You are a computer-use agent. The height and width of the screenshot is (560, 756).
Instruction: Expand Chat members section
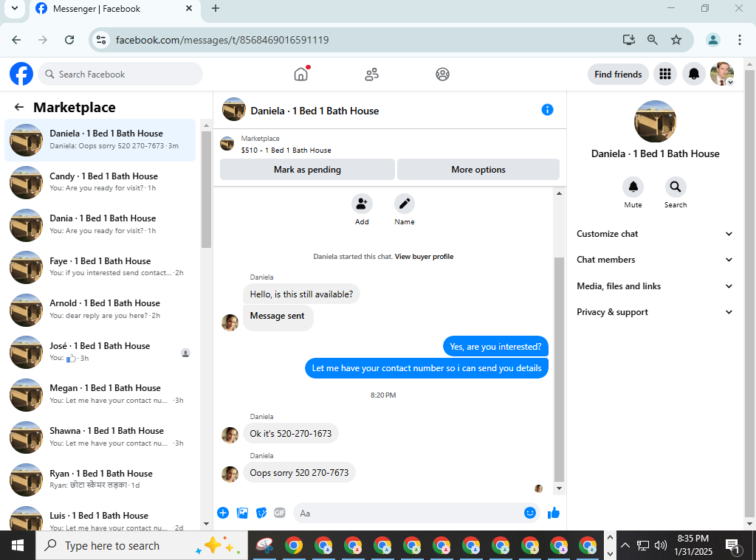tap(654, 260)
